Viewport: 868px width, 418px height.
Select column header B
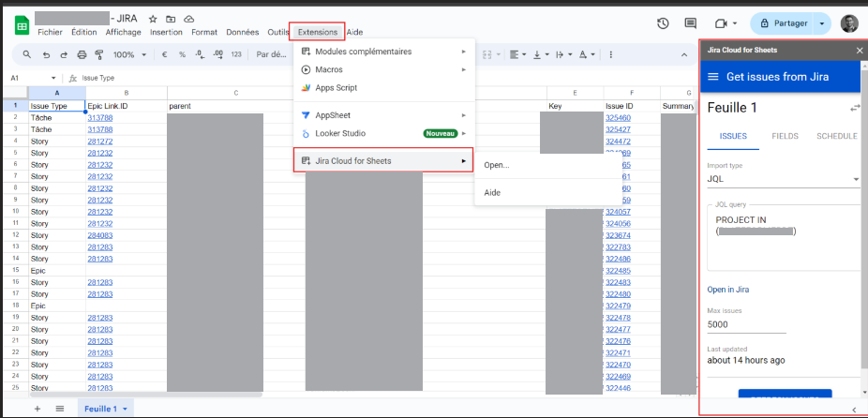pos(127,93)
